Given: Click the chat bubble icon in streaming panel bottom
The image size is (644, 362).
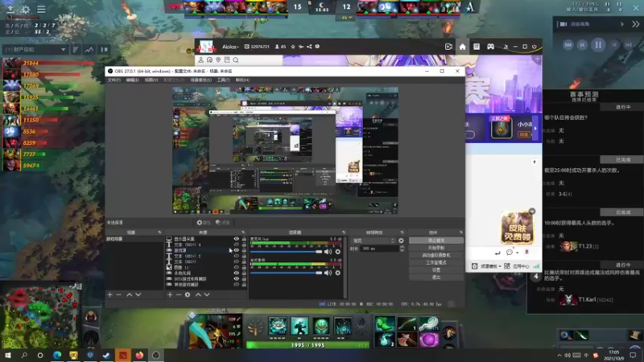Looking at the screenshot, I should 510,252.
